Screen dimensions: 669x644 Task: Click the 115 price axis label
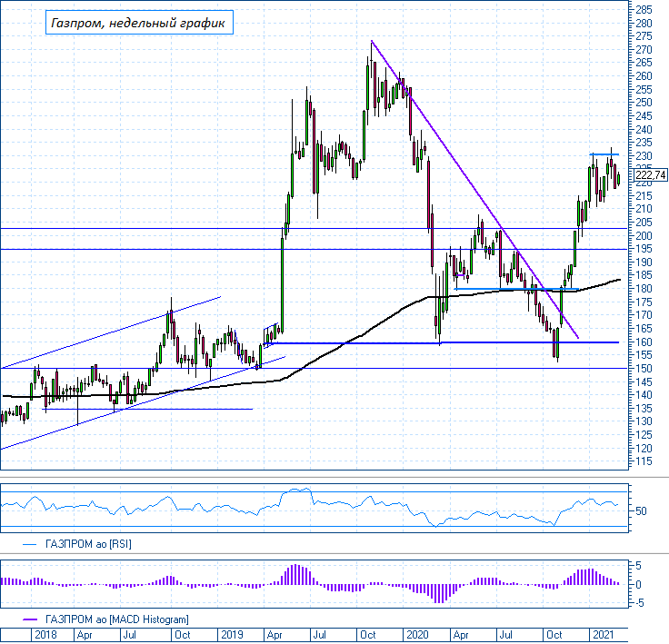pyautogui.click(x=644, y=461)
